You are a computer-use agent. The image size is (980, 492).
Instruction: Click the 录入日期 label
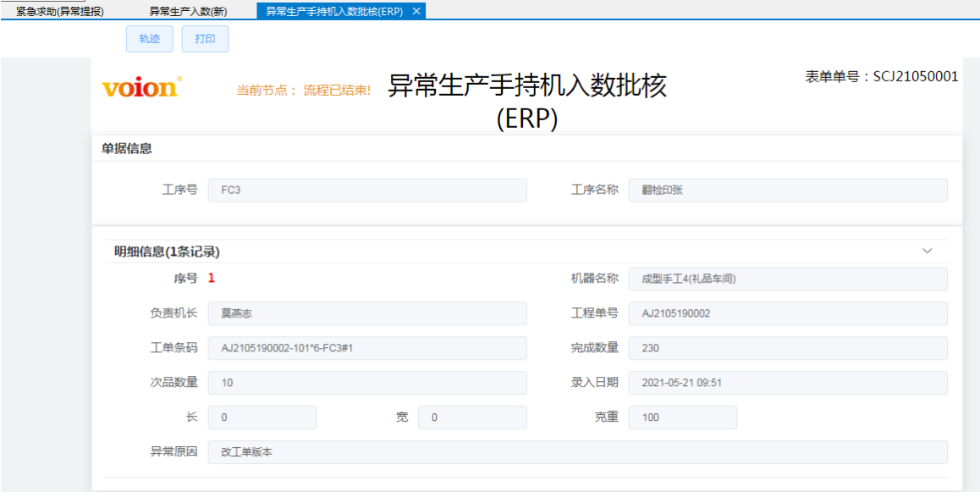[595, 383]
